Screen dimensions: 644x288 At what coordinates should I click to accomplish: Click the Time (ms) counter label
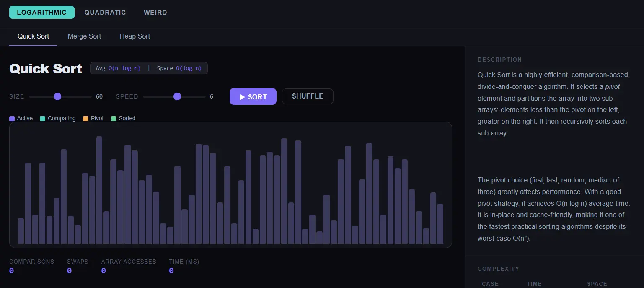pyautogui.click(x=184, y=262)
